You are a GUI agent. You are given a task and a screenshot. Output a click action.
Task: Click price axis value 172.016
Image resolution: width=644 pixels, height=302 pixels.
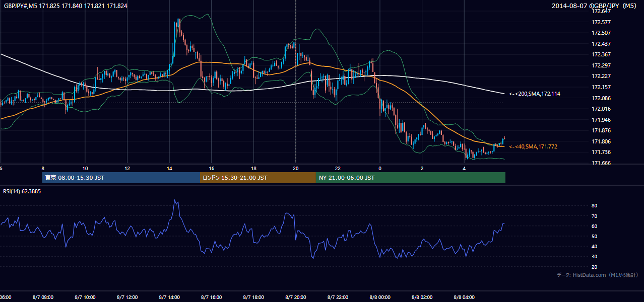601,109
